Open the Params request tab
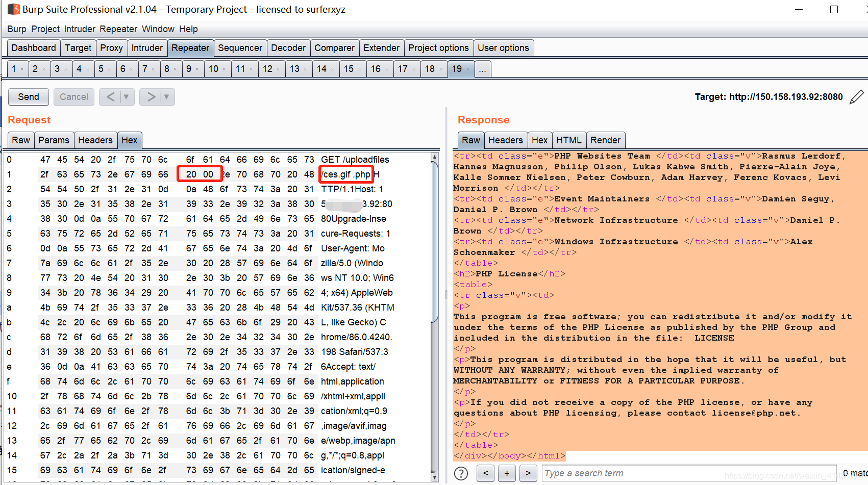The width and height of the screenshot is (868, 485). [54, 140]
